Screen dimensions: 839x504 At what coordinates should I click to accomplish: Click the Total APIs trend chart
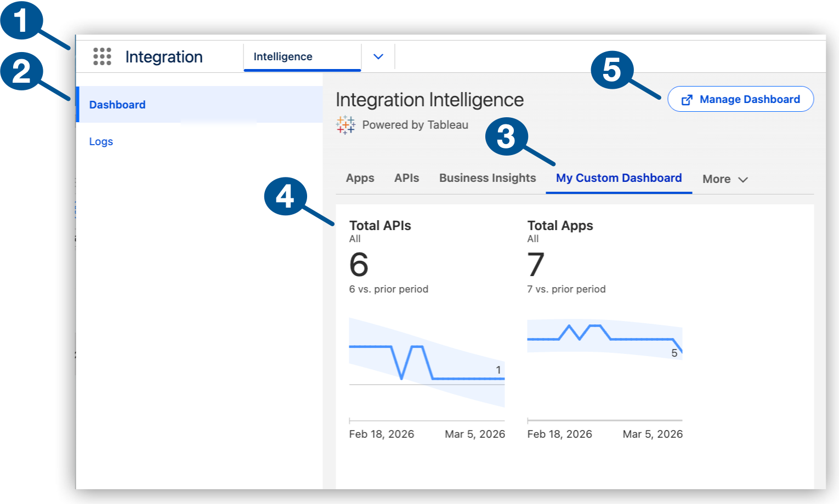tap(427, 362)
